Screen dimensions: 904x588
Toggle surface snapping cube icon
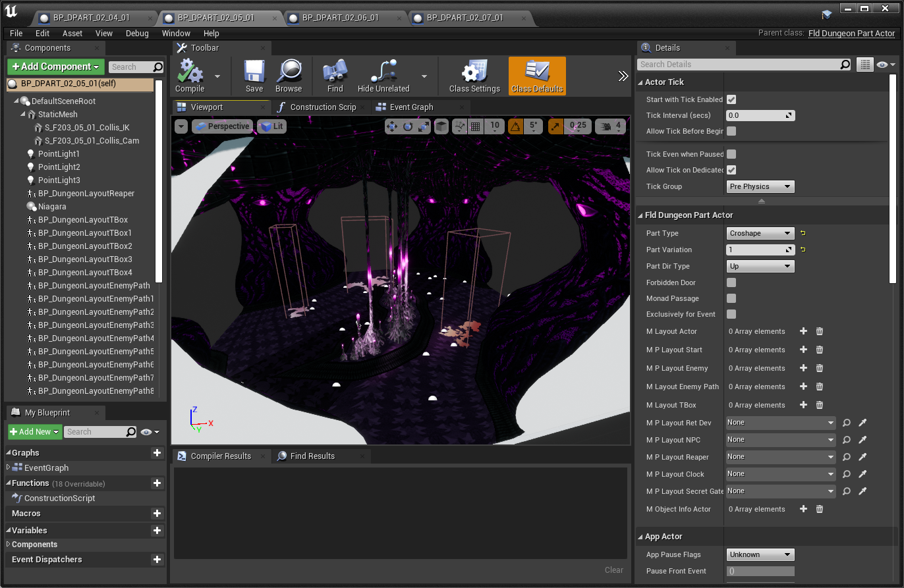pyautogui.click(x=441, y=126)
